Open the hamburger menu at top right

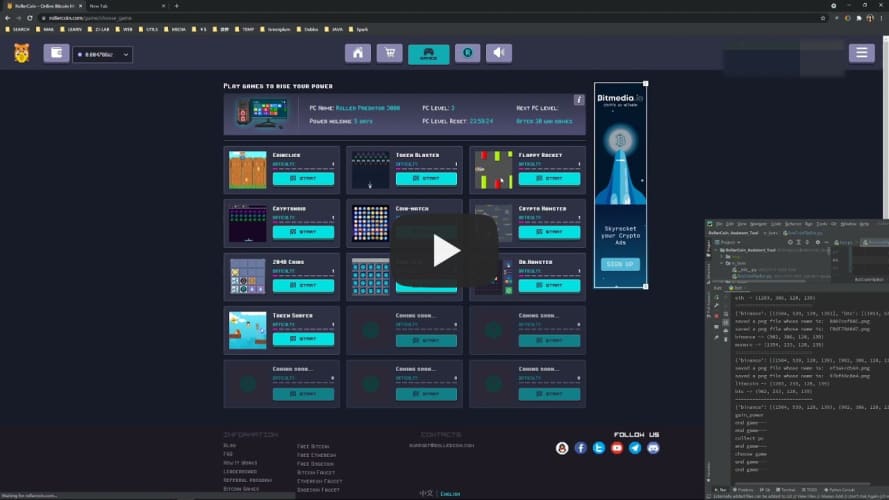click(x=861, y=53)
